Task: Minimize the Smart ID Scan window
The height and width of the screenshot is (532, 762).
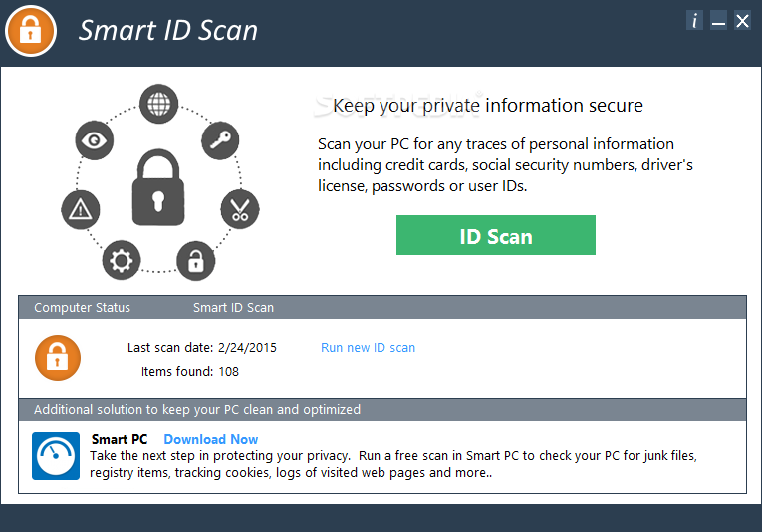Action: point(718,20)
